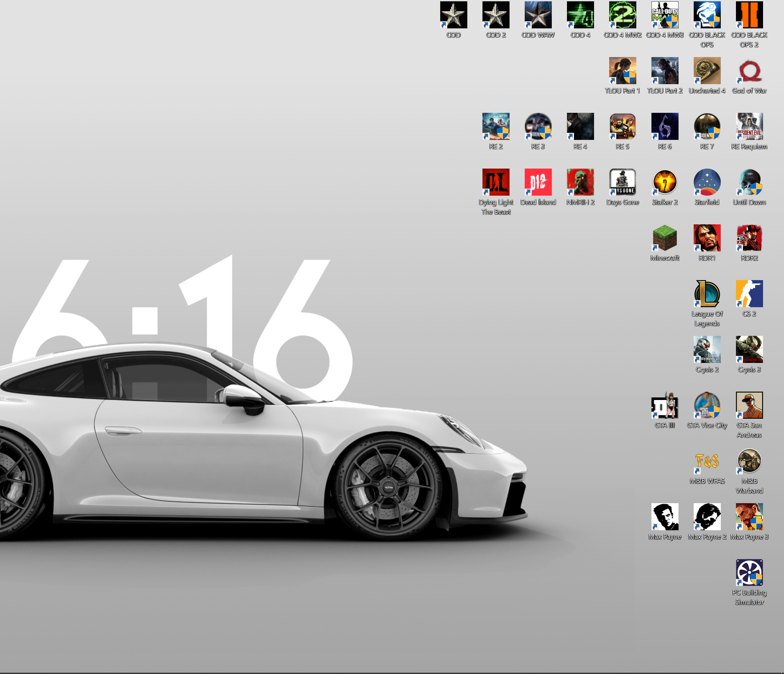Select the PC Building Simulator icon
The width and height of the screenshot is (784, 674).
(749, 573)
